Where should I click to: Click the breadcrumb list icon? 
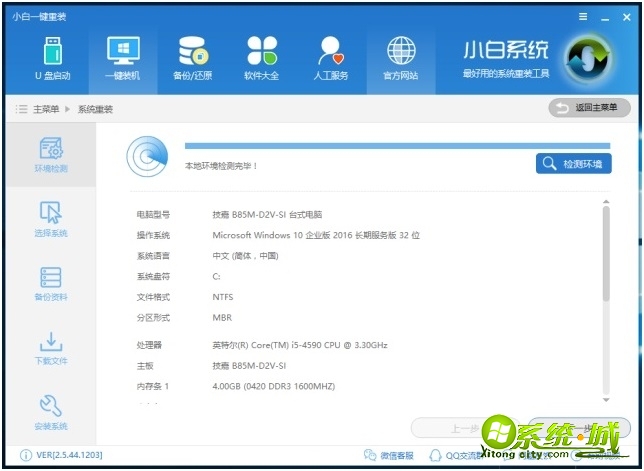click(x=21, y=109)
